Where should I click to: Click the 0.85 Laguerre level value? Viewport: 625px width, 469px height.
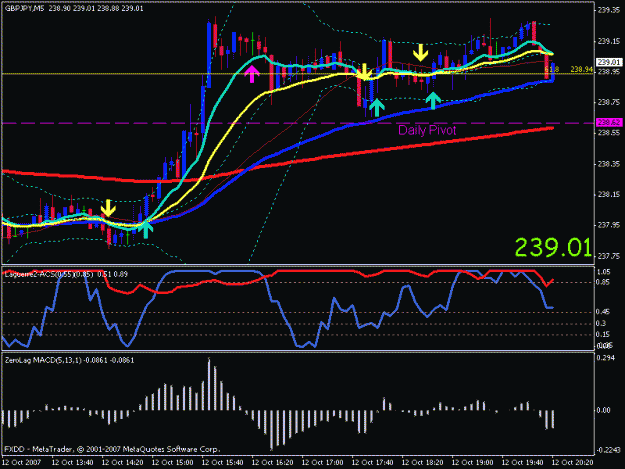tap(603, 282)
